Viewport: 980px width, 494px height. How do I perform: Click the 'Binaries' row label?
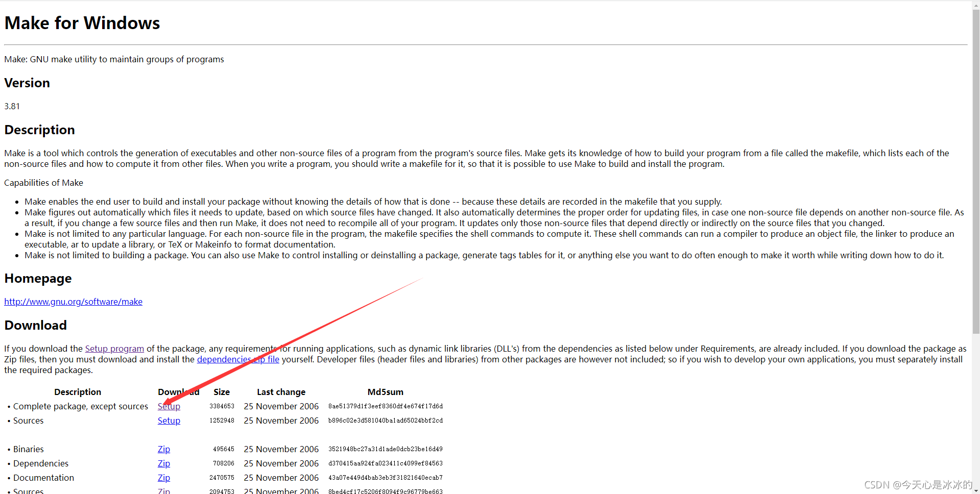29,449
